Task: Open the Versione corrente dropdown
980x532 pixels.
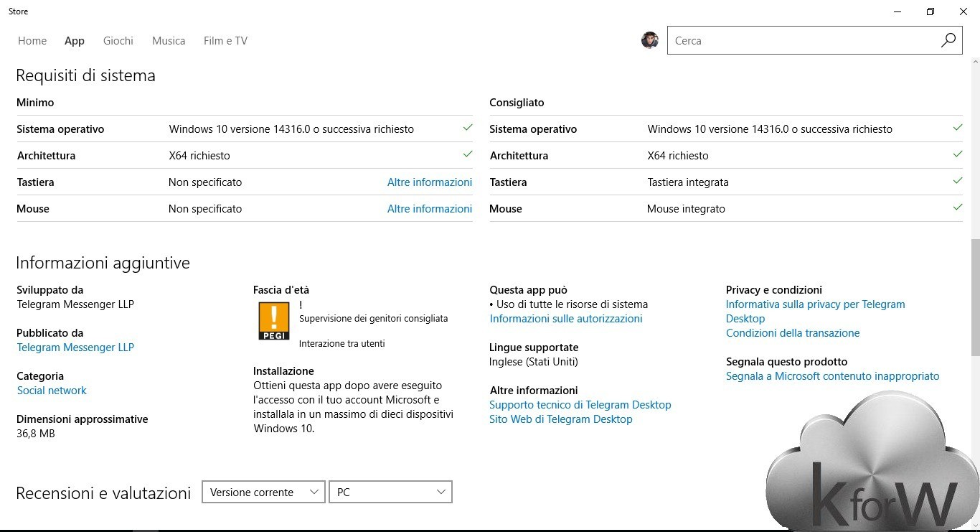Action: tap(263, 492)
